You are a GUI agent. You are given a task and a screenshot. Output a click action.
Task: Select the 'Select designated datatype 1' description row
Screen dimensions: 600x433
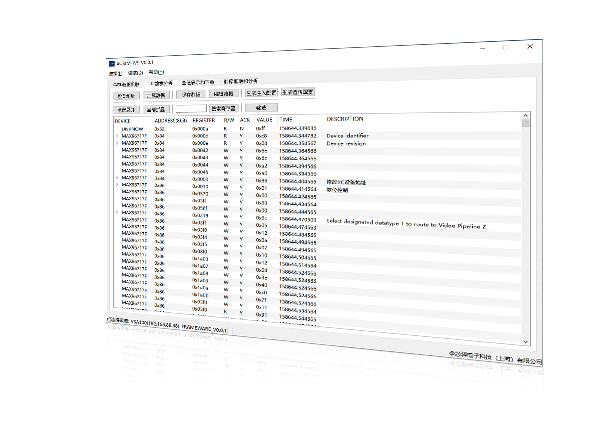coord(406,224)
